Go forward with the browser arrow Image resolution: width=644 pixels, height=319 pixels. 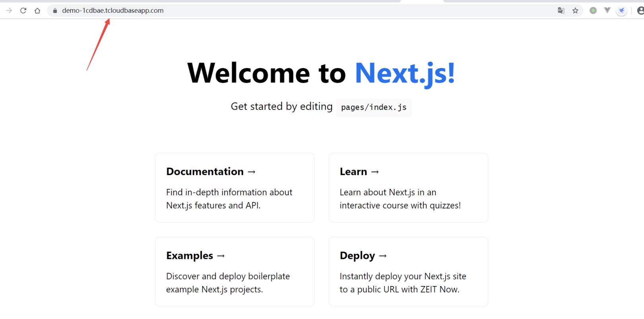coord(9,10)
